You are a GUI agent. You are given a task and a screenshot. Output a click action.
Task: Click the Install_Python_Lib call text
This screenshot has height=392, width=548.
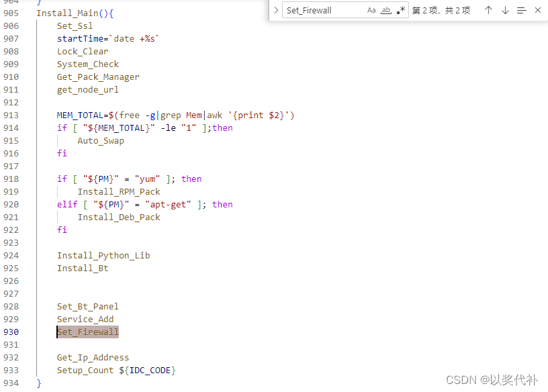(x=103, y=255)
